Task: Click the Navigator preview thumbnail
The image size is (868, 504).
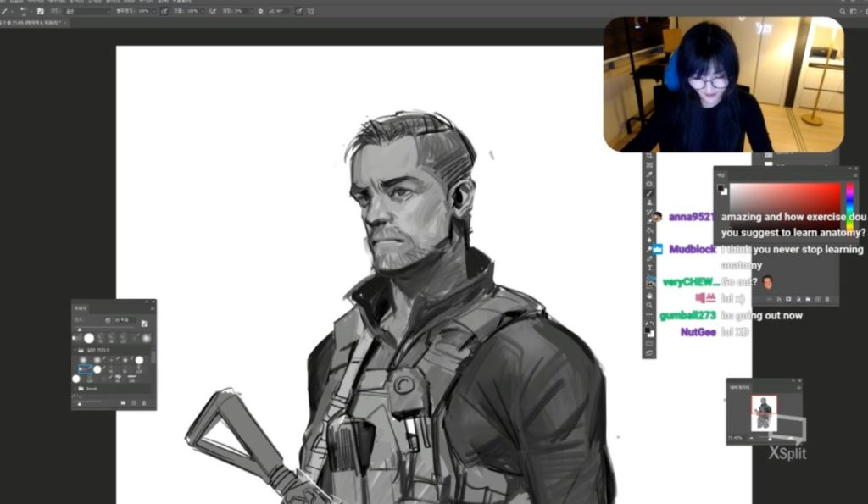Action: pyautogui.click(x=764, y=413)
